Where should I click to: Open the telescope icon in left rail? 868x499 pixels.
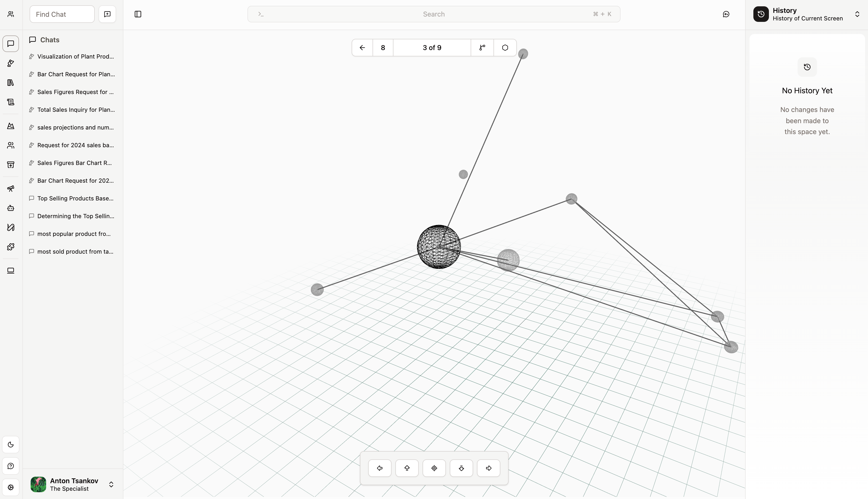(x=11, y=189)
